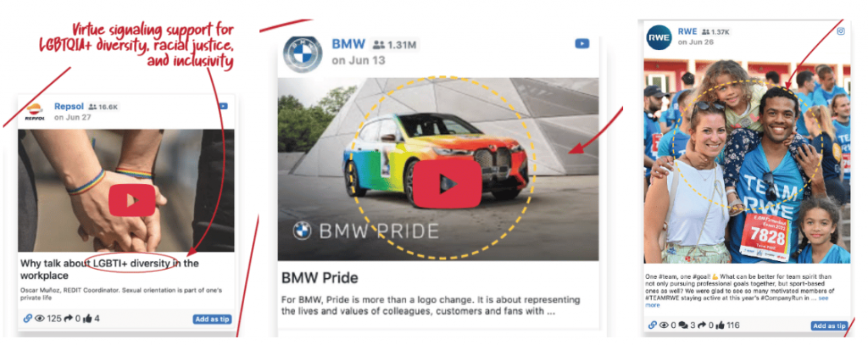This screenshot has width=868, height=345.
Task: Open the BMW roundel avatar
Action: pos(303,54)
